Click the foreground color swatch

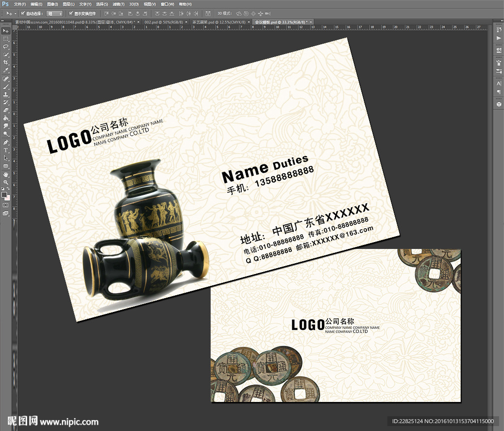tap(4, 194)
